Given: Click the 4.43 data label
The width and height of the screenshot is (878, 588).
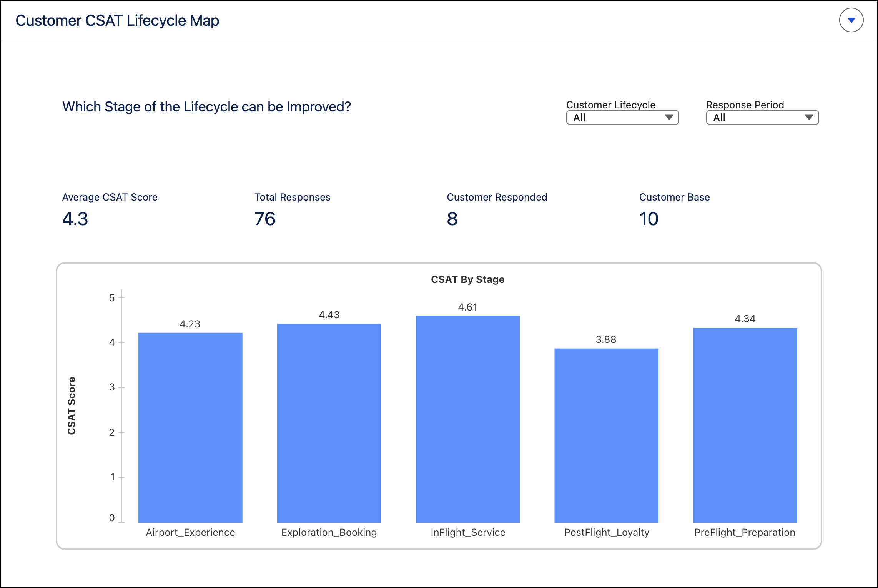Looking at the screenshot, I should (x=329, y=315).
